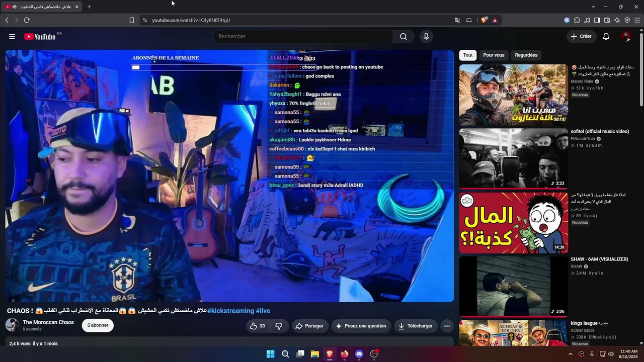Select the Tout filter chip
This screenshot has height=362, width=644.
pyautogui.click(x=468, y=55)
